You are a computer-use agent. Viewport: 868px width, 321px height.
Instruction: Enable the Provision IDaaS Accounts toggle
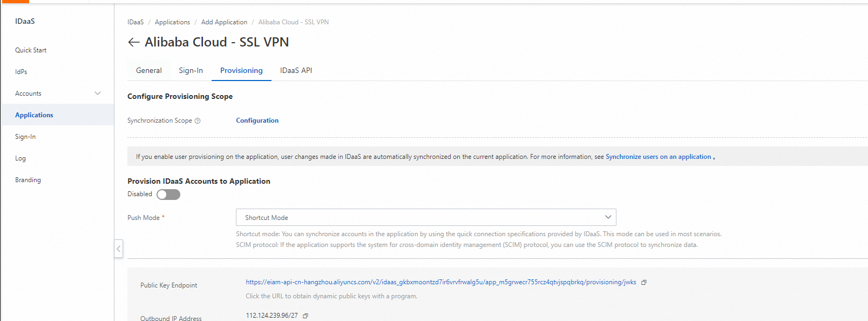click(168, 195)
